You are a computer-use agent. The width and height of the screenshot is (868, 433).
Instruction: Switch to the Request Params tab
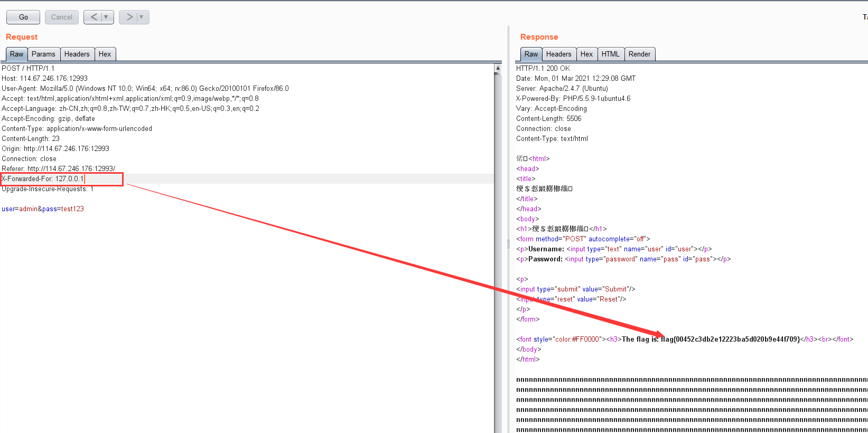pyautogui.click(x=43, y=54)
